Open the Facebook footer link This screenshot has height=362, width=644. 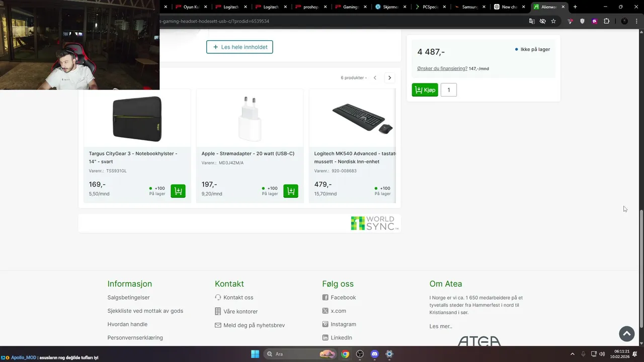[x=339, y=298]
